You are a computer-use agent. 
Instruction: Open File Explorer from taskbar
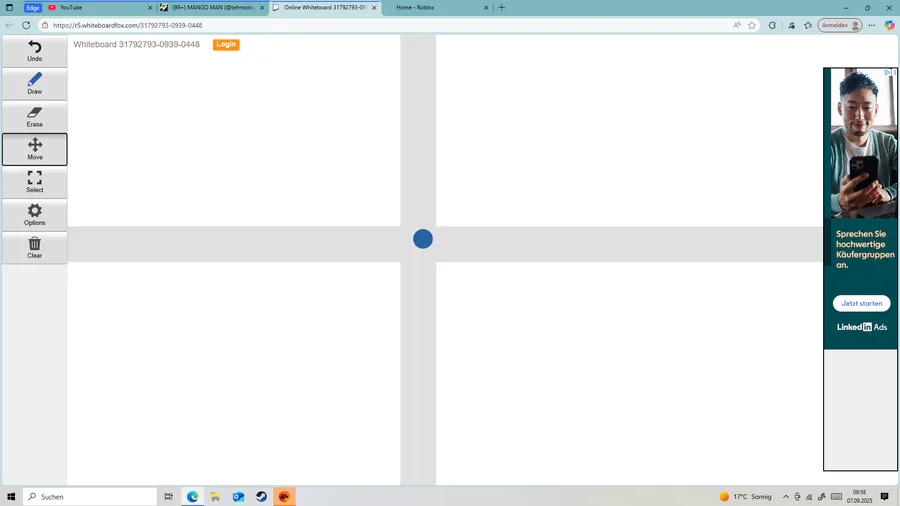tap(215, 496)
